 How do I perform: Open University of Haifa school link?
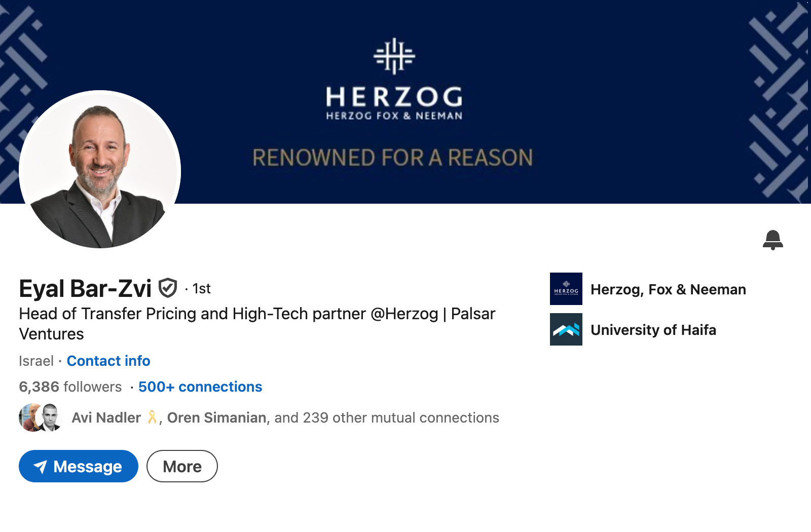click(653, 330)
